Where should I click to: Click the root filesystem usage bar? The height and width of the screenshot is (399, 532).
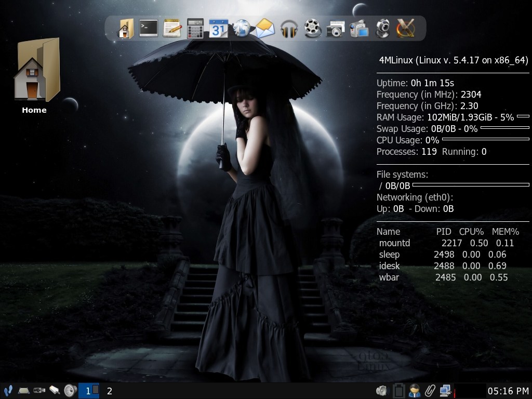point(471,184)
